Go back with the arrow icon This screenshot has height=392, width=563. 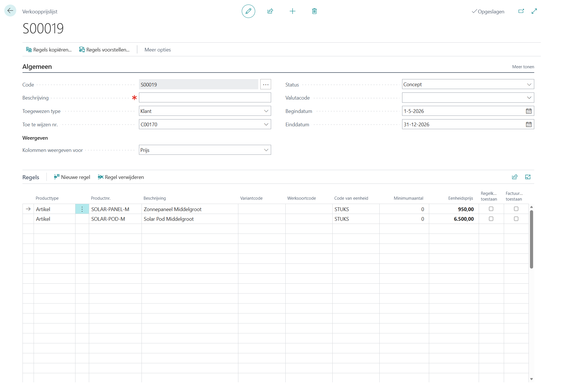pyautogui.click(x=10, y=11)
